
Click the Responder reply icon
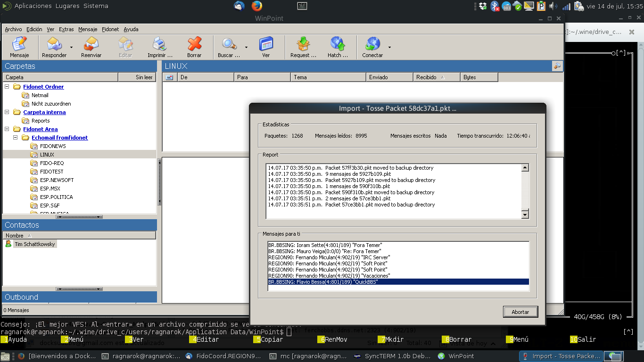[x=54, y=44]
